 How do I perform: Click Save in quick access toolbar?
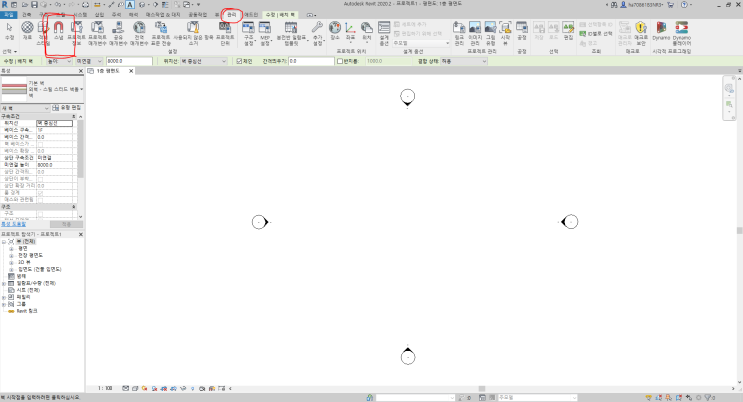pos(34,5)
